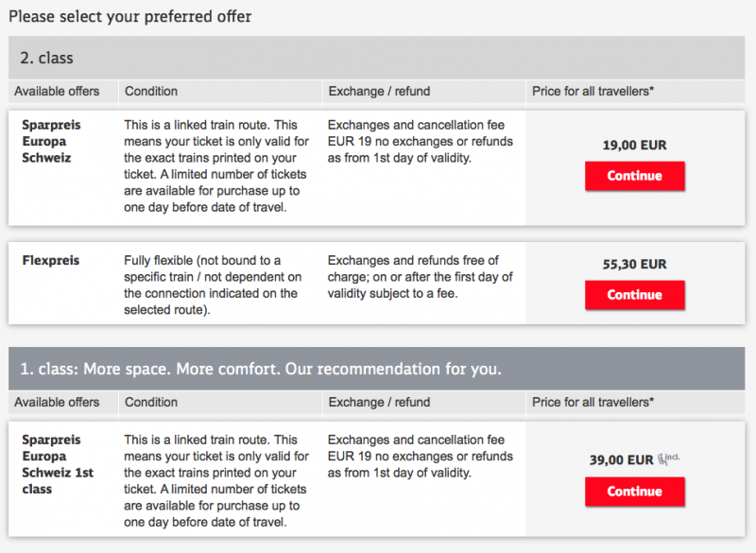Continue with the 55,30 EUR Flexpreis offer

pyautogui.click(x=634, y=295)
